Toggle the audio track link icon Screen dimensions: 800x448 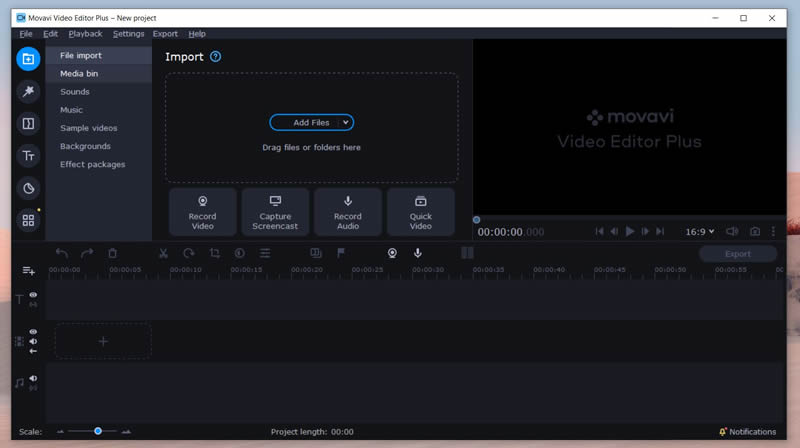pos(33,388)
